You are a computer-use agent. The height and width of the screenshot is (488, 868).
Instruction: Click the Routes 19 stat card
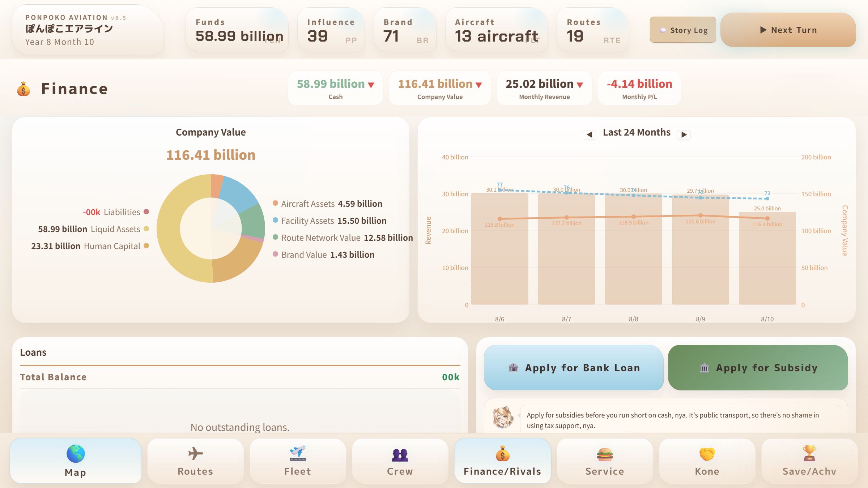pyautogui.click(x=592, y=30)
